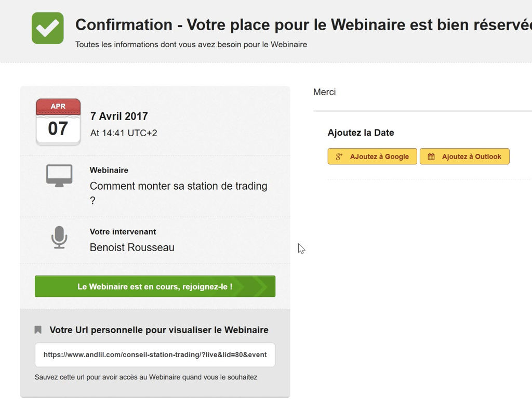Viewport: 532px width, 407px height.
Task: Click the bookmark icon near Votre Url personnelle
Action: click(38, 330)
